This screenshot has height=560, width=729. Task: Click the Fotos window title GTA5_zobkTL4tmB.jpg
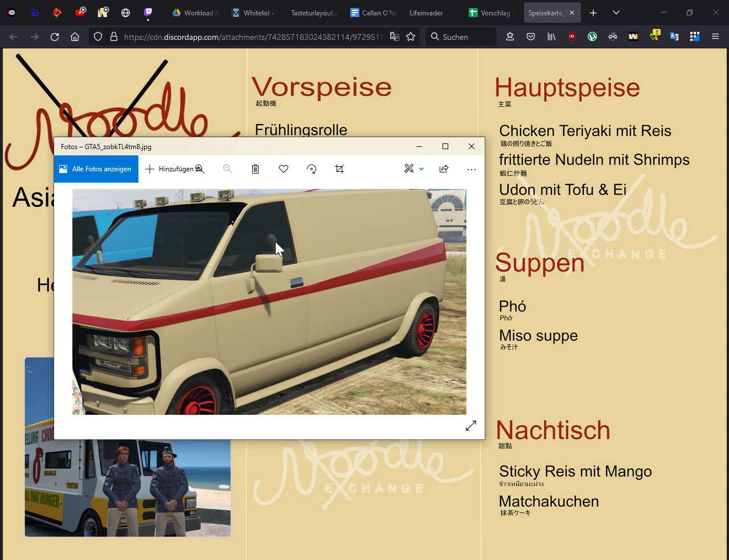click(106, 146)
